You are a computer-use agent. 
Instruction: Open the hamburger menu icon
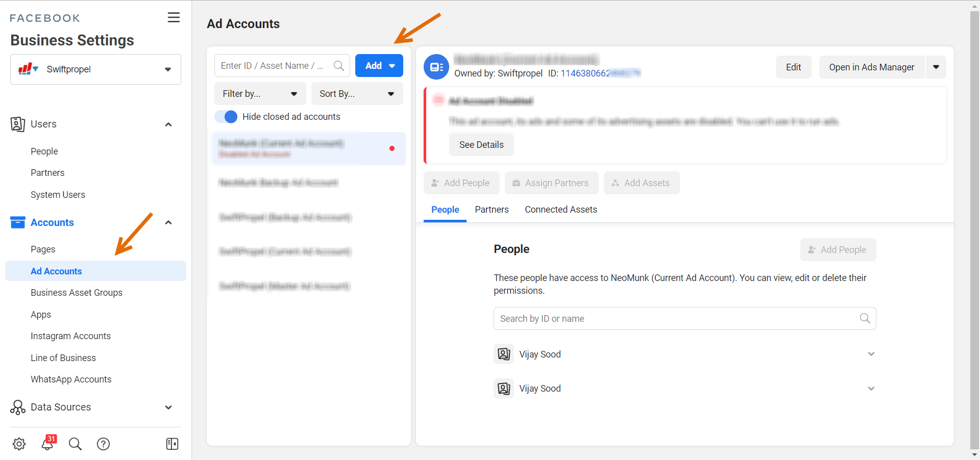pyautogui.click(x=174, y=17)
